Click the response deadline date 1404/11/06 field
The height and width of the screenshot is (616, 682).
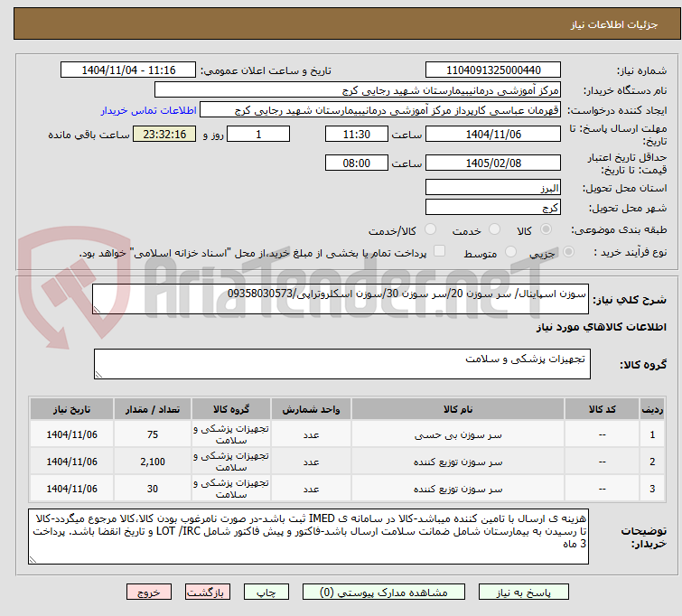493,134
